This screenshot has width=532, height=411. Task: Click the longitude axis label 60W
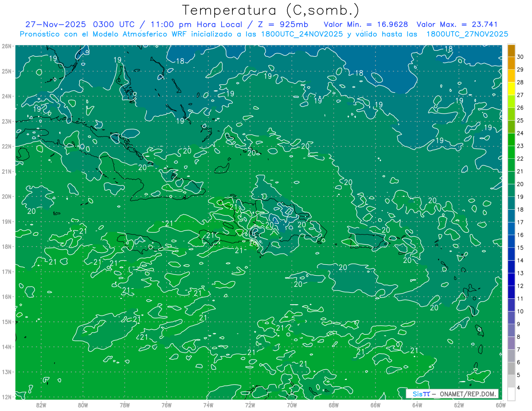[x=501, y=405]
